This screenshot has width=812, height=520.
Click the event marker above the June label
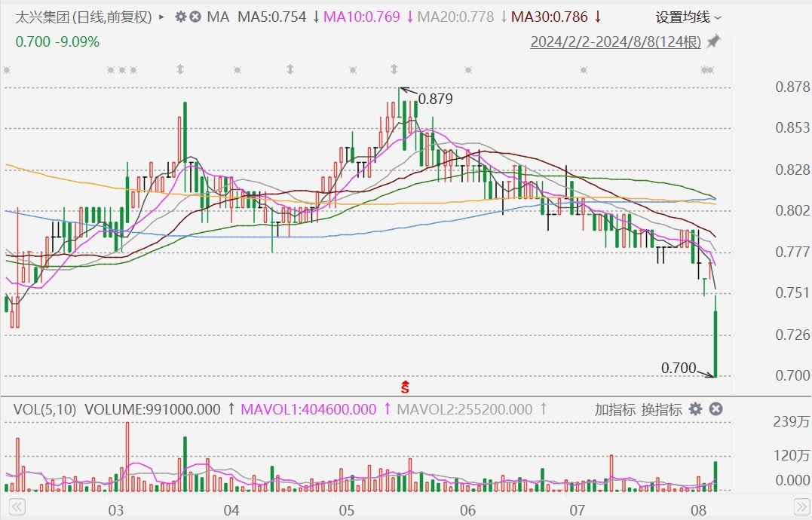[467, 70]
